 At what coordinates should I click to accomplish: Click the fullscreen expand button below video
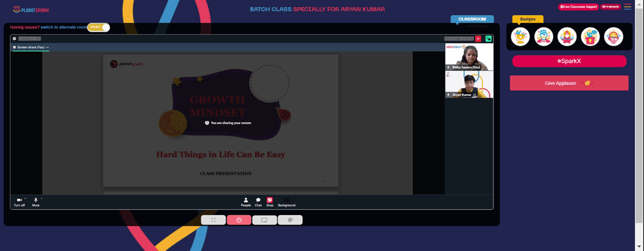tap(213, 220)
